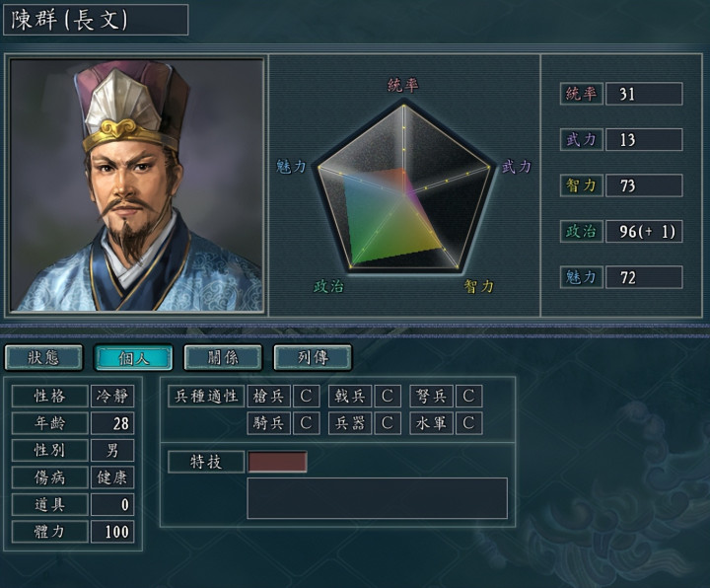Click the 陳群 character portrait
710x588 pixels.
point(137,184)
